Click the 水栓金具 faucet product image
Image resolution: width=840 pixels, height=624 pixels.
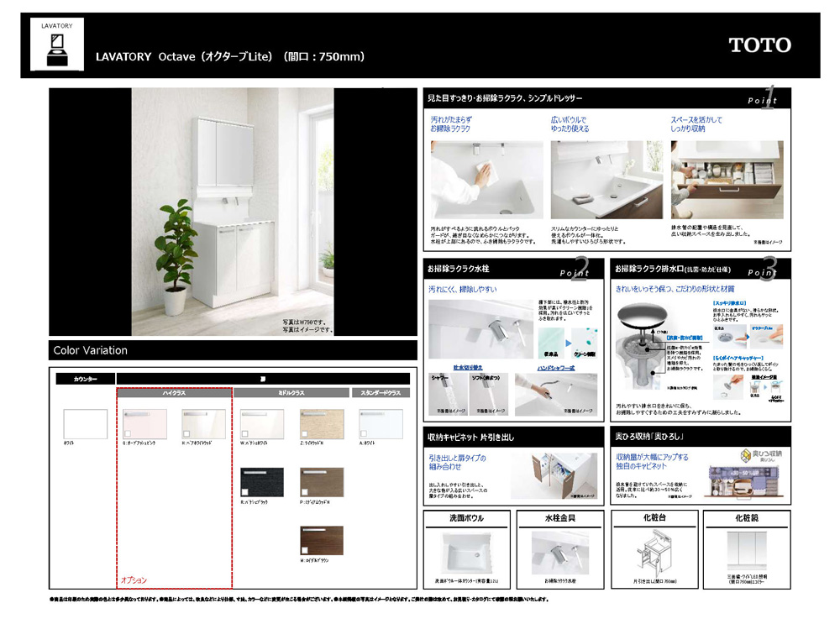tap(559, 553)
